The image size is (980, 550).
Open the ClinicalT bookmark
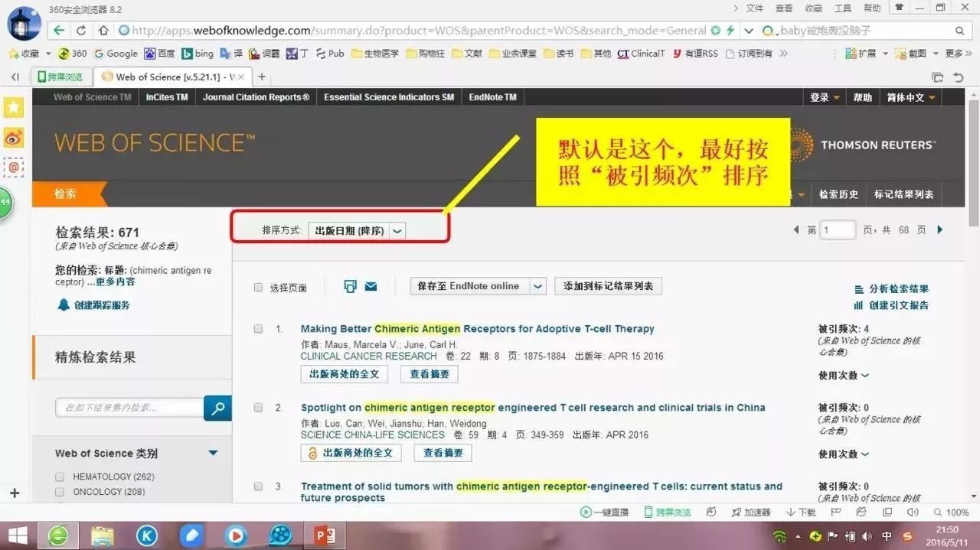[x=641, y=54]
